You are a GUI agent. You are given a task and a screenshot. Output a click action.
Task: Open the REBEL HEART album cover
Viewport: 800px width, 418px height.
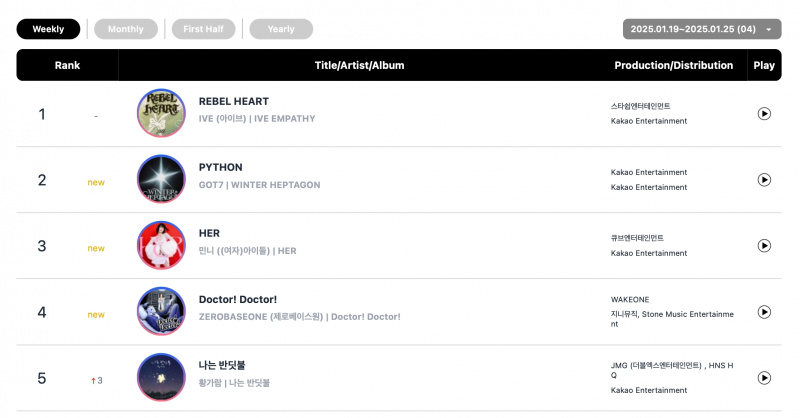(x=161, y=113)
